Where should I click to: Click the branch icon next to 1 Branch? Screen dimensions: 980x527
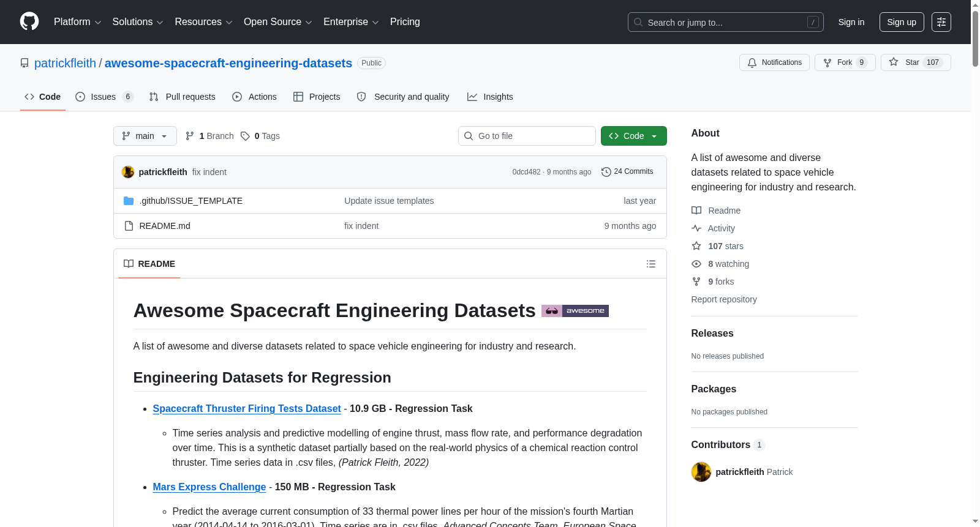click(x=190, y=136)
